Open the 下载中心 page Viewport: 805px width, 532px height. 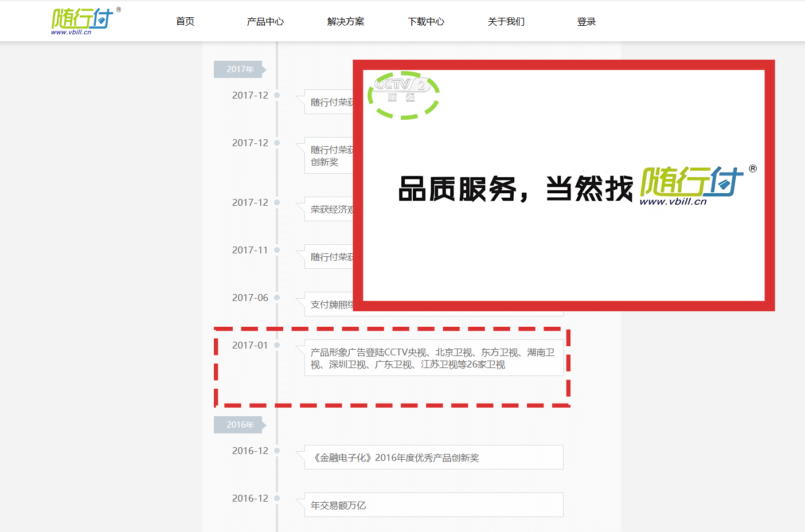(426, 22)
